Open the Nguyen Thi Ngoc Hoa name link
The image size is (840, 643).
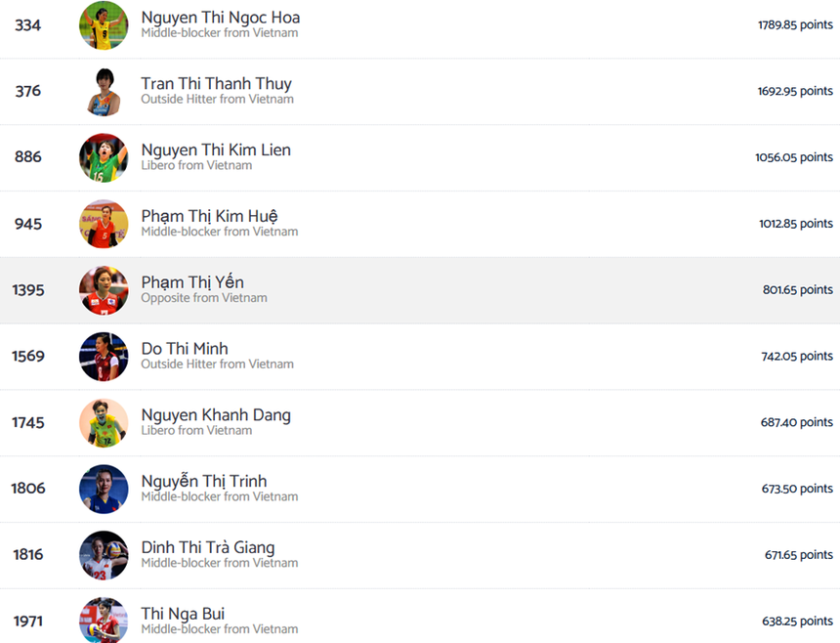220,18
